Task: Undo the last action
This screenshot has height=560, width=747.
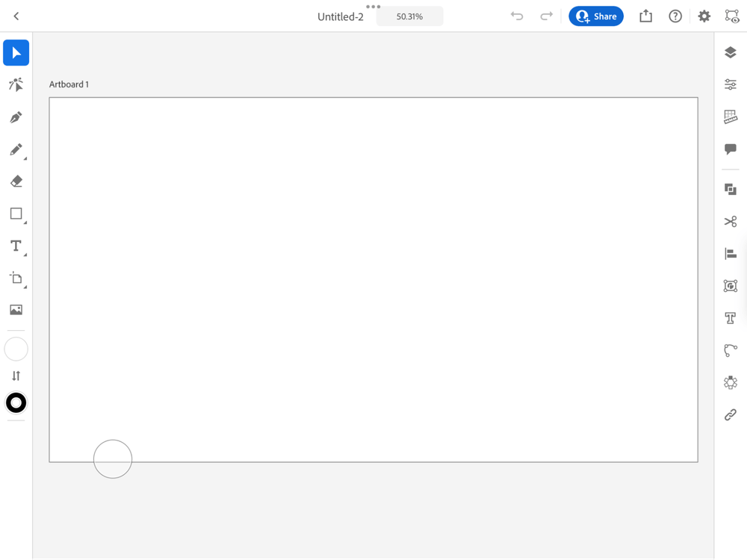Action: click(x=517, y=16)
